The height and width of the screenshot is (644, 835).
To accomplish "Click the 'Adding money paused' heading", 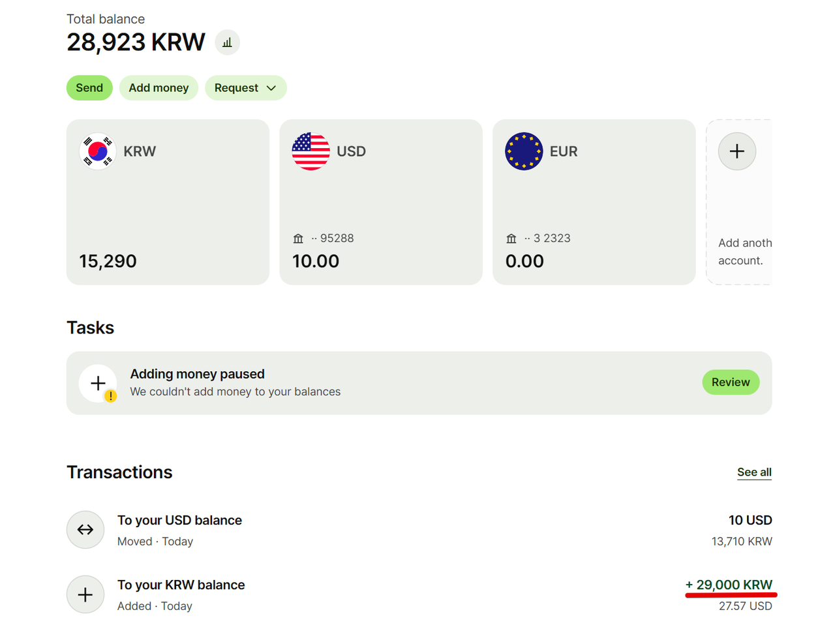I will 198,374.
